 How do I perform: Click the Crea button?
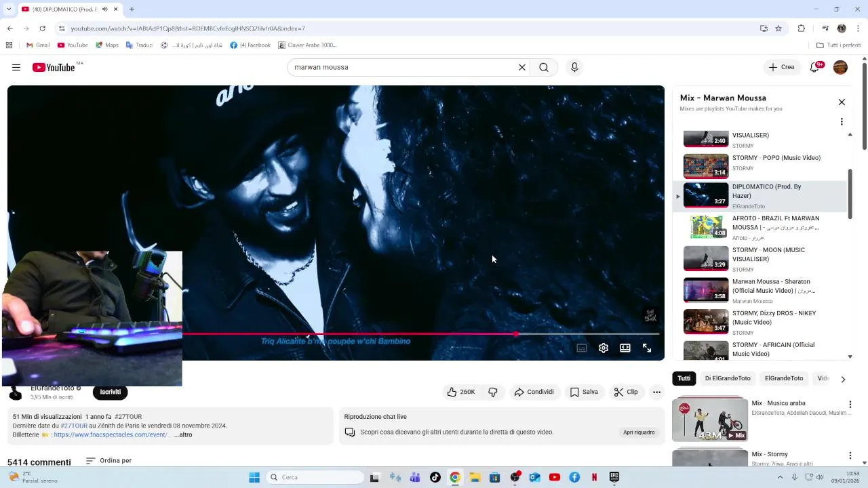click(x=781, y=67)
